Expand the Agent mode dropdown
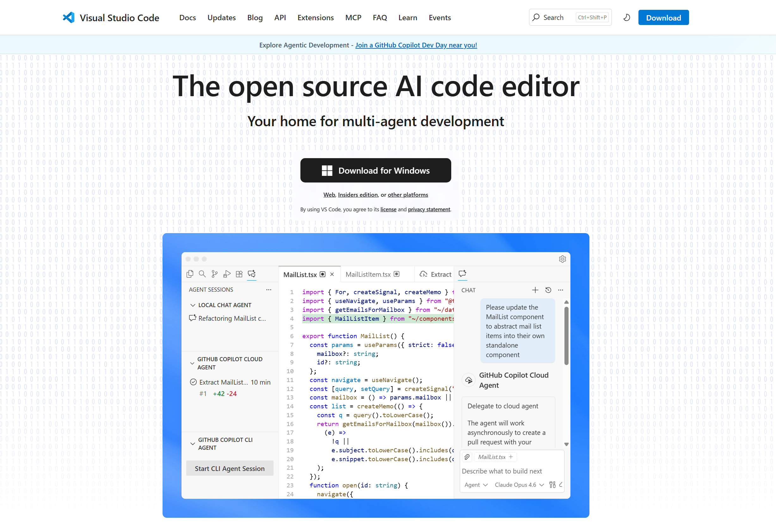Screen dimensions: 776x532 [476, 485]
